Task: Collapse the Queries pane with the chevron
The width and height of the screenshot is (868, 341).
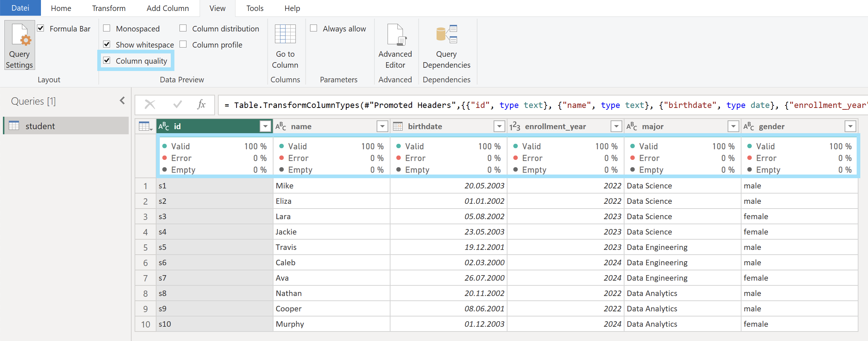Action: pyautogui.click(x=122, y=100)
